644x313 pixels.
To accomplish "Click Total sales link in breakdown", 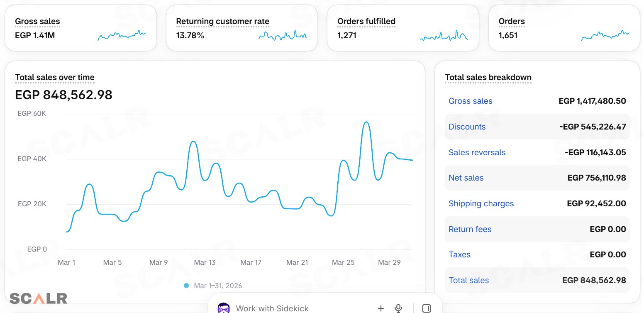I will pos(468,280).
